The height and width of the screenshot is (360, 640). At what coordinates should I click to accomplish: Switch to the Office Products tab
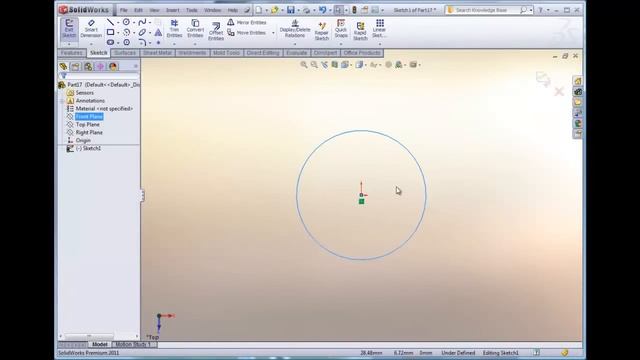[362, 53]
